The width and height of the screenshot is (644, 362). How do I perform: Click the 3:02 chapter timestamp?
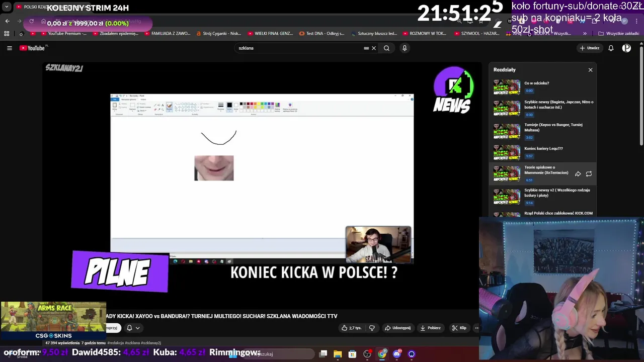pos(529,137)
